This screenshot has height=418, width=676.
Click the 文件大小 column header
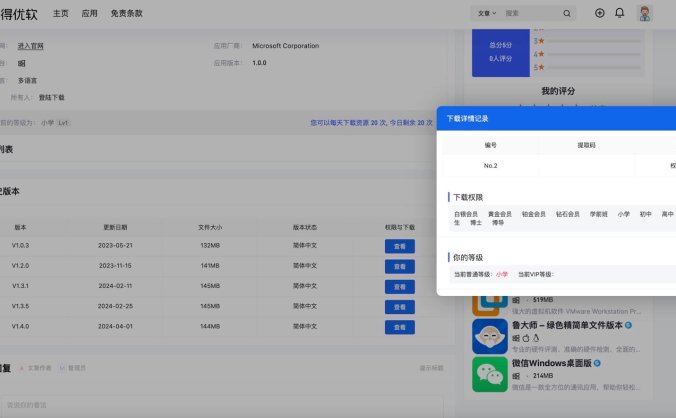point(210,227)
